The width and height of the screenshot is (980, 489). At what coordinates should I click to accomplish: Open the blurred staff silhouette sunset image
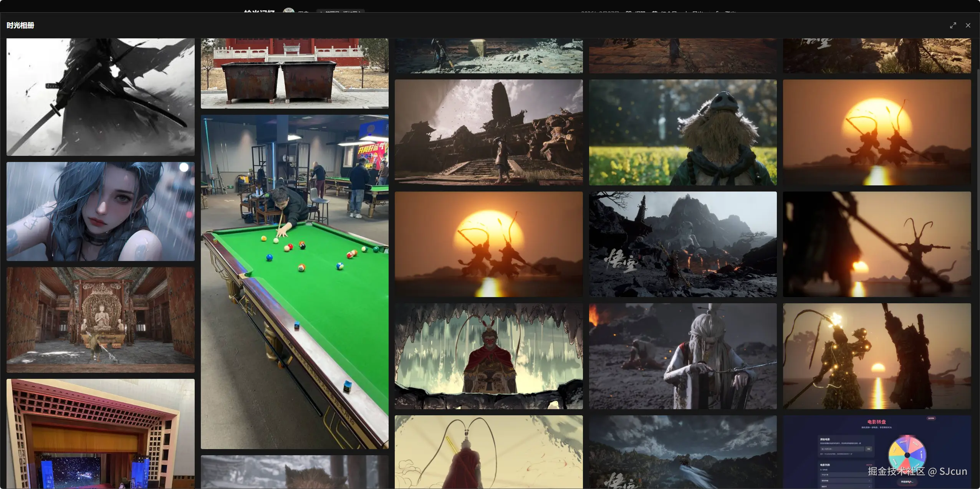877,244
